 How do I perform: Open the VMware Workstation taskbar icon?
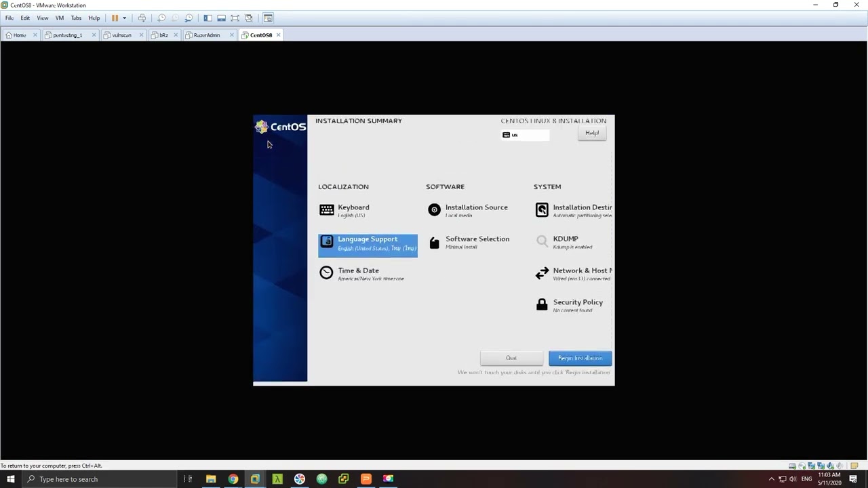point(255,479)
